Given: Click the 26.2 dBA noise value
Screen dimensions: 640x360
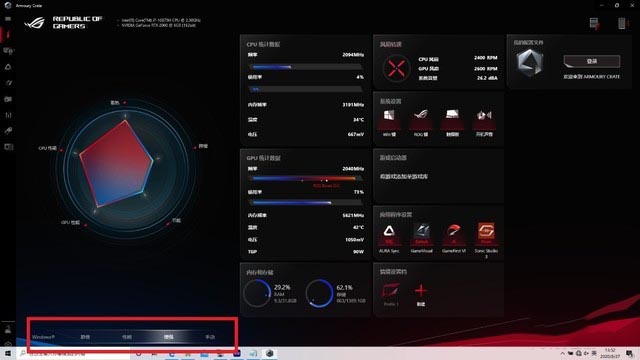Looking at the screenshot, I should click(487, 78).
